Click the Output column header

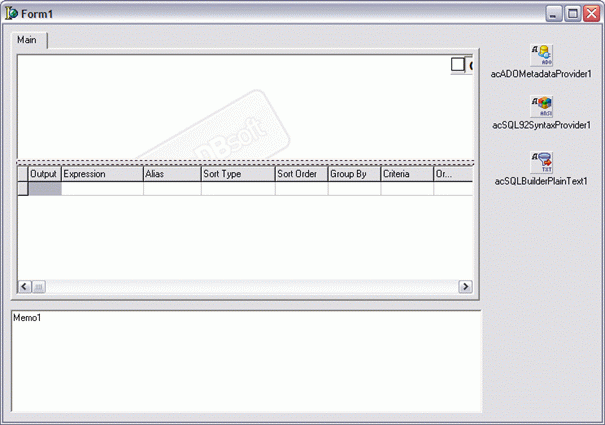pos(45,174)
